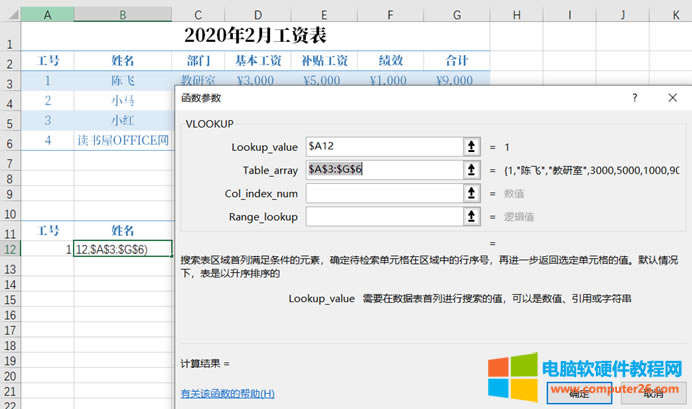The image size is (692, 409).
Task: Select row 3 header
Action: (x=10, y=81)
